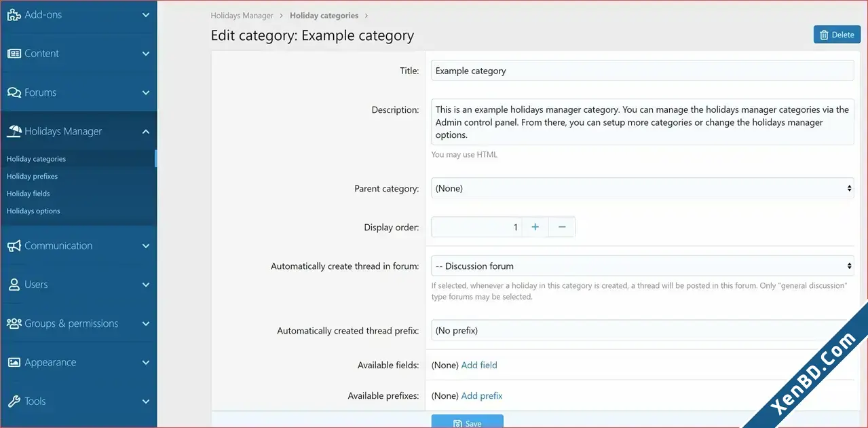Collapse the Holidays Manager section chevron
Image resolution: width=868 pixels, height=428 pixels.
[x=146, y=132]
